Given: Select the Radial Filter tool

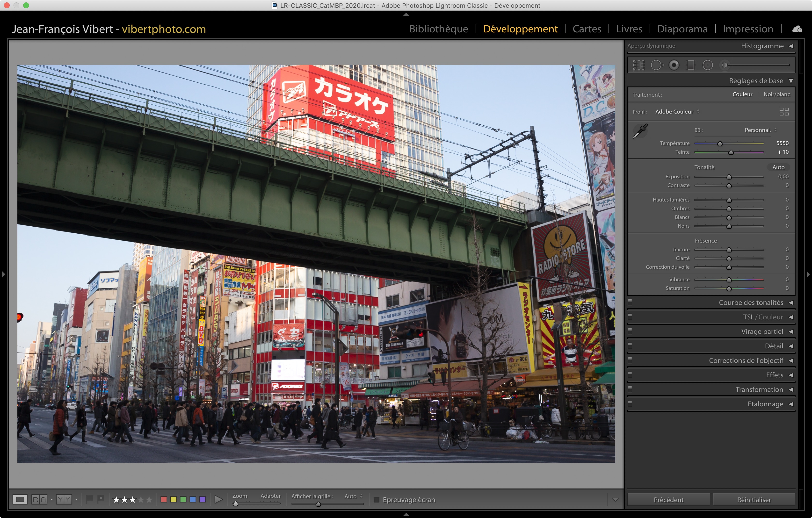Looking at the screenshot, I should [x=707, y=65].
